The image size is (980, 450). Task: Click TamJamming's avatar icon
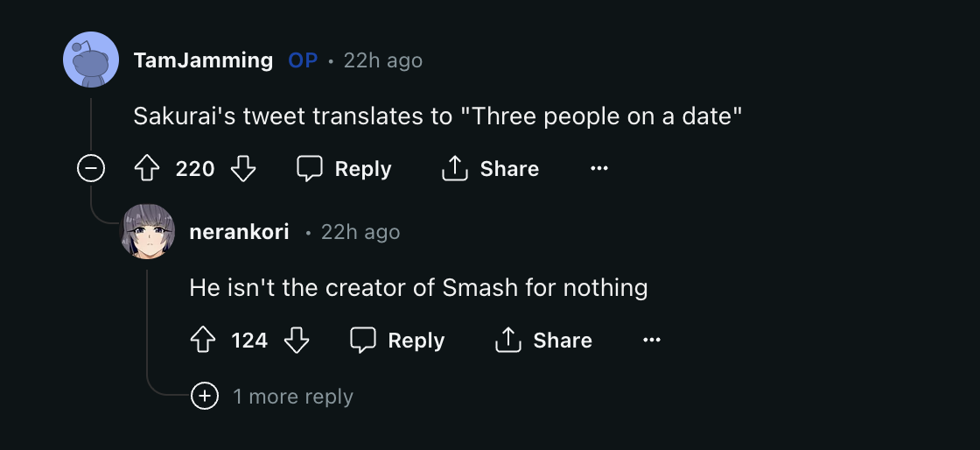[91, 60]
